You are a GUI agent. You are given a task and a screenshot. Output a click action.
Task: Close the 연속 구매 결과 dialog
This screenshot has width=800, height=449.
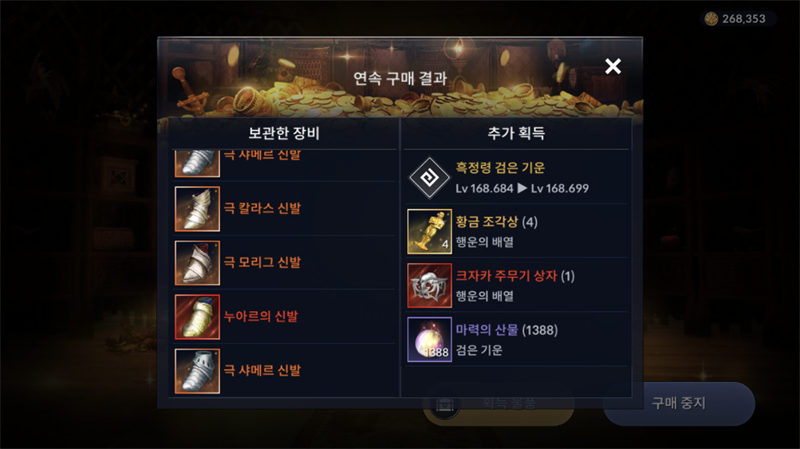tap(613, 66)
